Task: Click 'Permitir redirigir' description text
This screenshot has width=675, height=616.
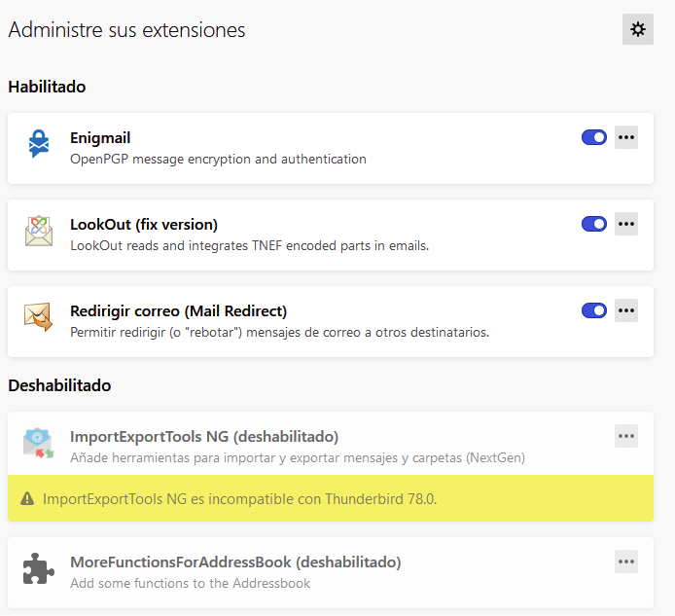Action: [x=280, y=333]
